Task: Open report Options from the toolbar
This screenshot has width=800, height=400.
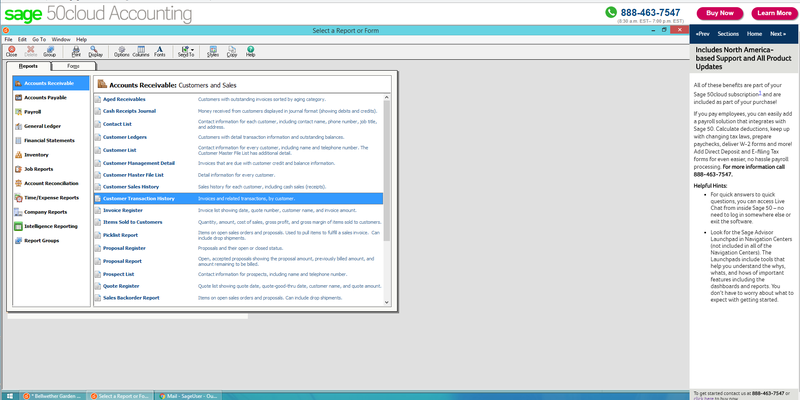Action: click(122, 52)
